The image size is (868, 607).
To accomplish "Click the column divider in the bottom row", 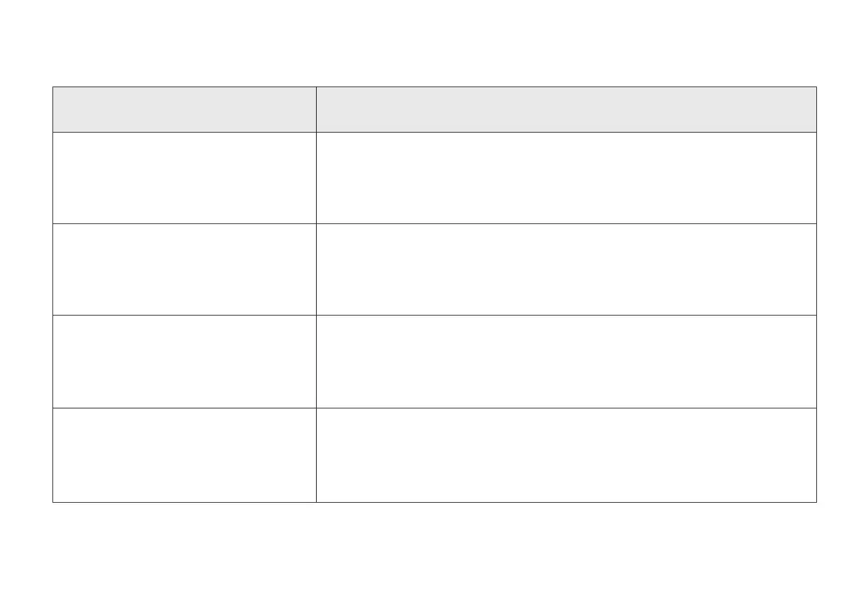I will [x=316, y=455].
